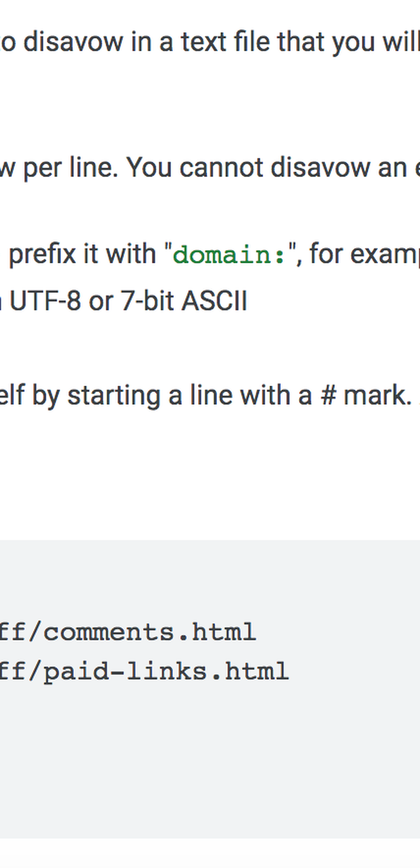Click the paid-links.html line in code block

144,671
